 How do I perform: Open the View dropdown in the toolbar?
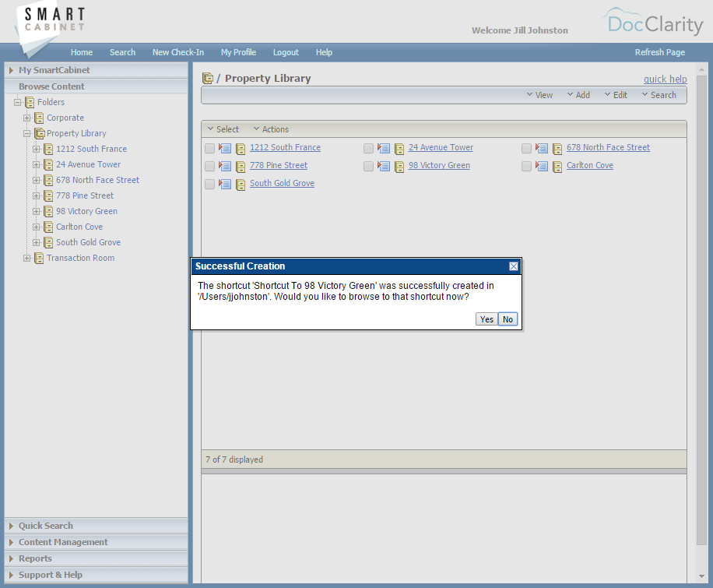tap(539, 95)
